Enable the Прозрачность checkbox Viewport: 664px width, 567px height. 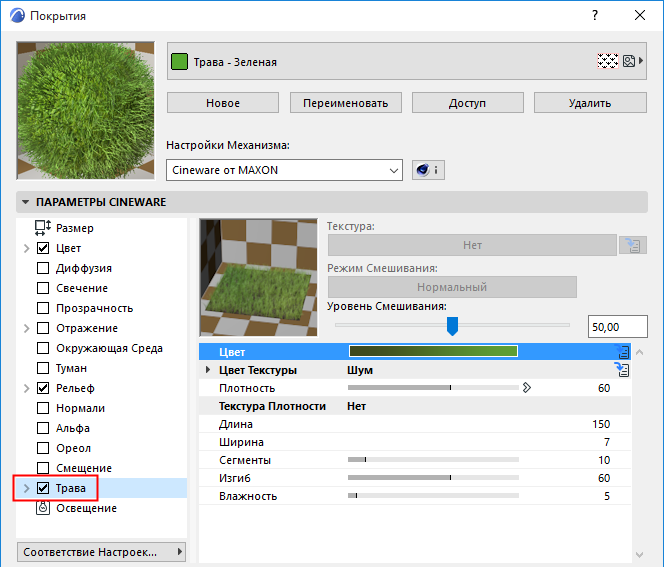tap(43, 308)
